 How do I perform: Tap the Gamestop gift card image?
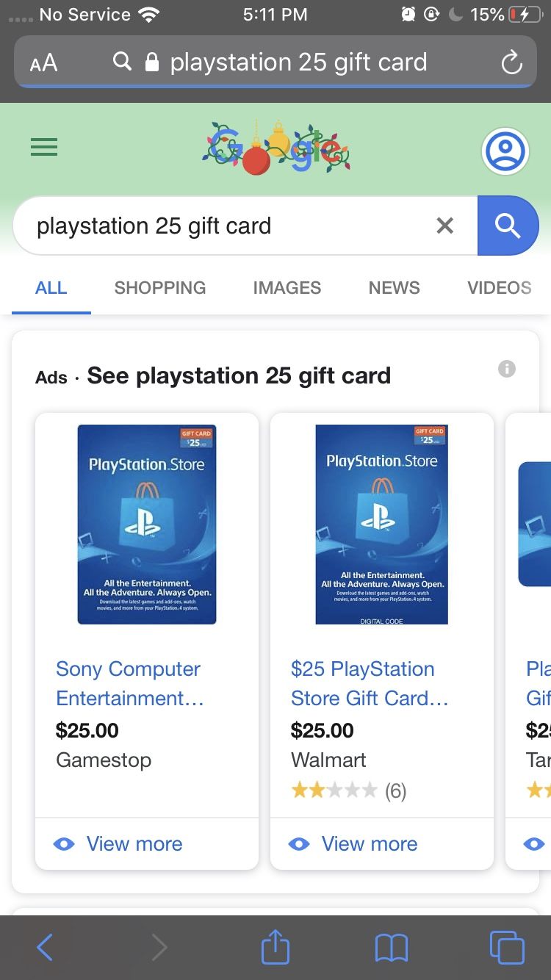[x=147, y=525]
